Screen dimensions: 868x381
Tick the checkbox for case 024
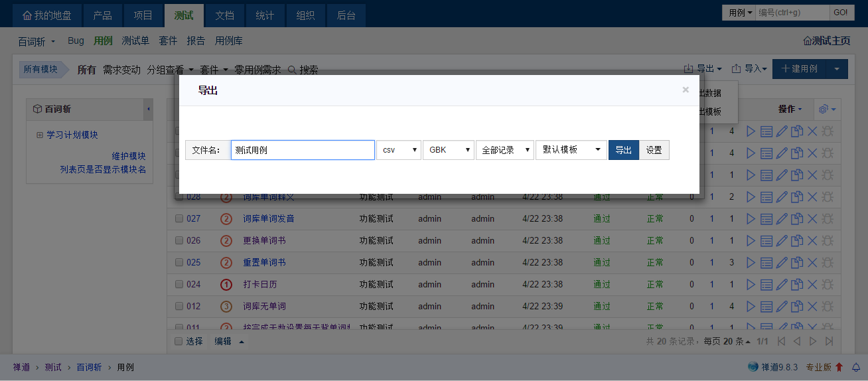pos(179,284)
